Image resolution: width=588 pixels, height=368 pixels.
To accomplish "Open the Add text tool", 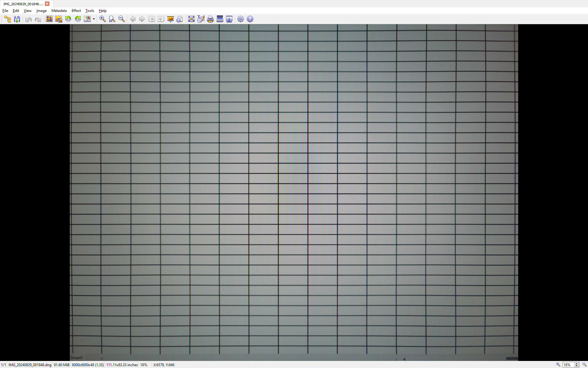I will pos(201,19).
